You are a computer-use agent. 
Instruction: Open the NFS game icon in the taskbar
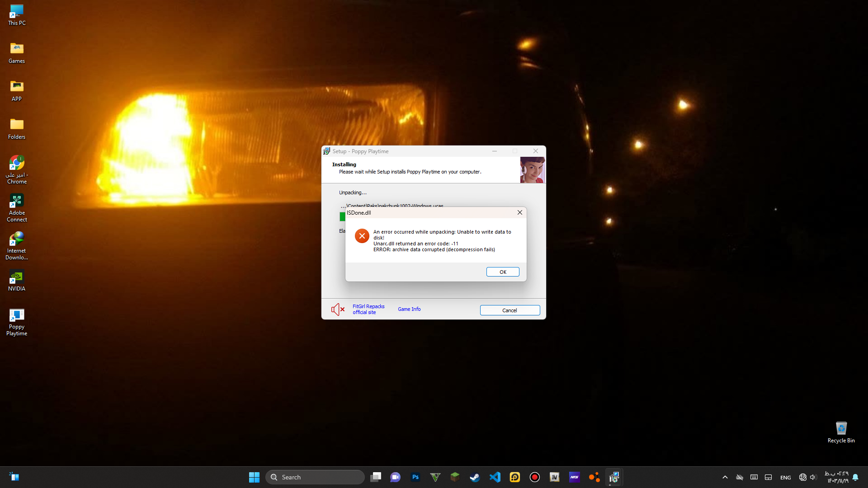click(574, 477)
